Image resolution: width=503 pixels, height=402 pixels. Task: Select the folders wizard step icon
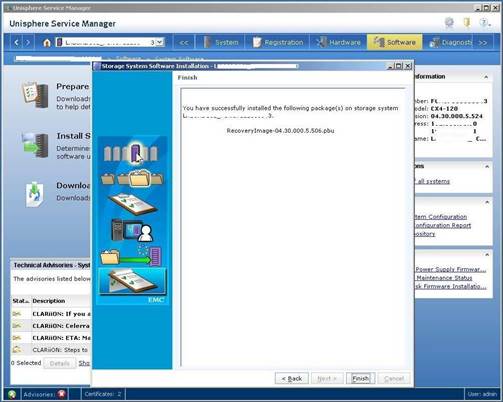[133, 178]
